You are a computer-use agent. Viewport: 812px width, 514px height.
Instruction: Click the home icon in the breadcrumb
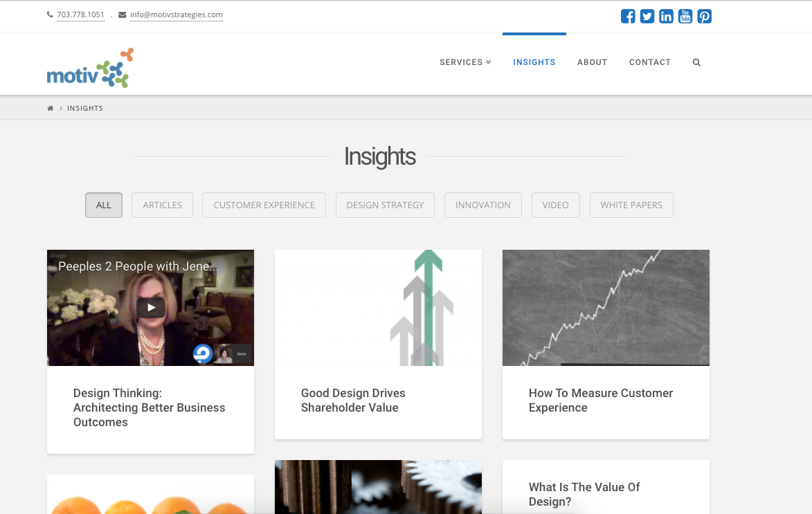[x=51, y=108]
